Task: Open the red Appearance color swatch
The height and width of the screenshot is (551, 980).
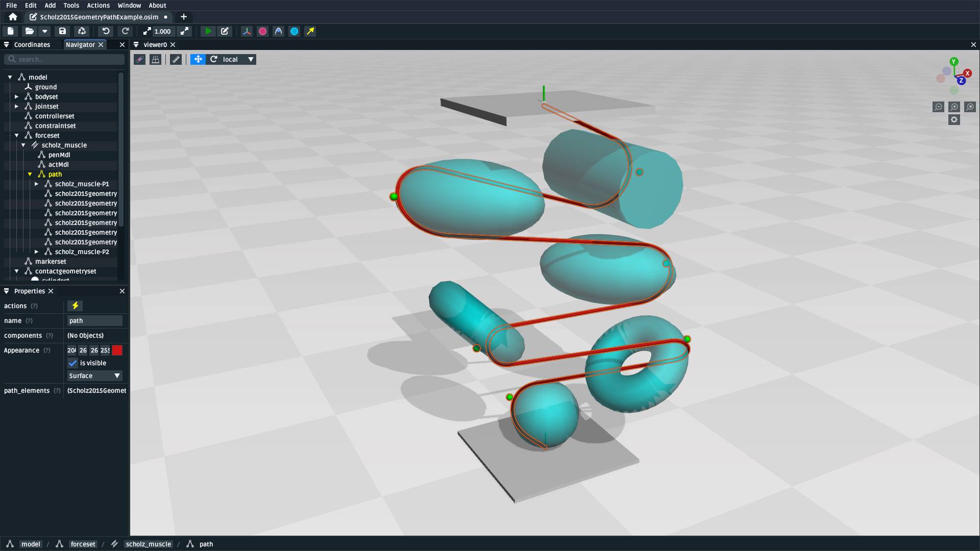Action: pos(117,350)
